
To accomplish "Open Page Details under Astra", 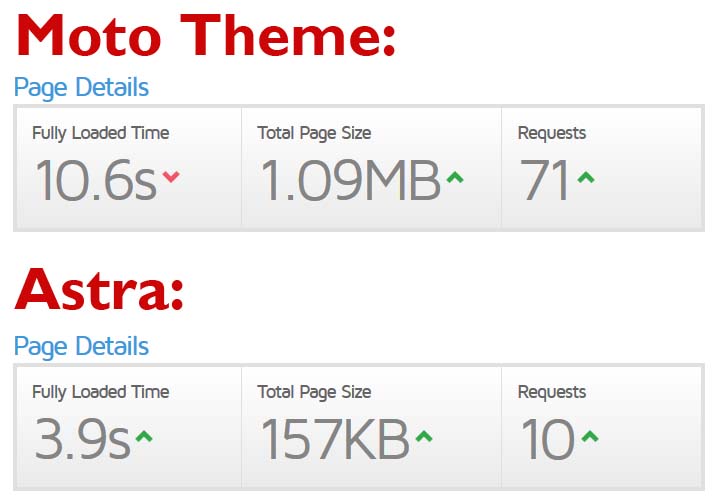I will pyautogui.click(x=82, y=347).
